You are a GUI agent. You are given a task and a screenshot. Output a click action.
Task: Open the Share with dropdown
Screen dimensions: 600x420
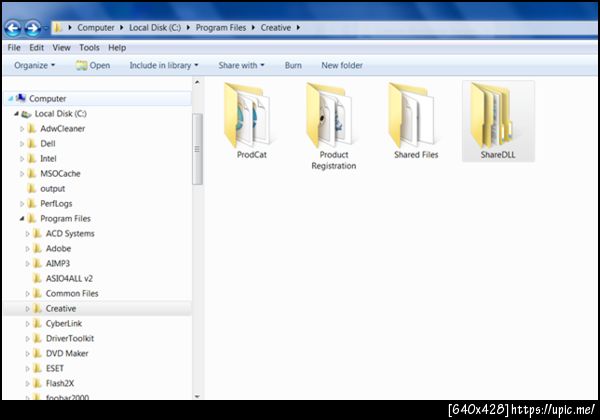[x=241, y=65]
